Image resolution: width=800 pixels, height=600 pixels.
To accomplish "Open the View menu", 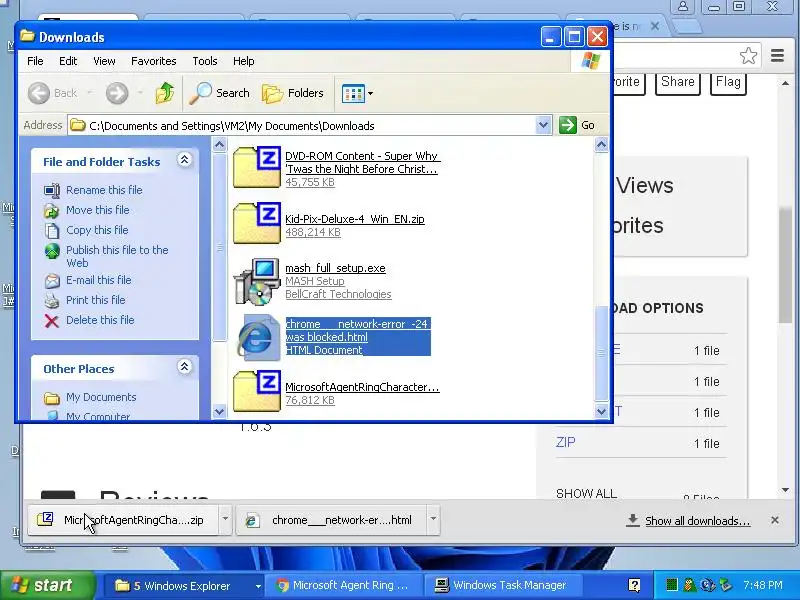I will (x=104, y=61).
